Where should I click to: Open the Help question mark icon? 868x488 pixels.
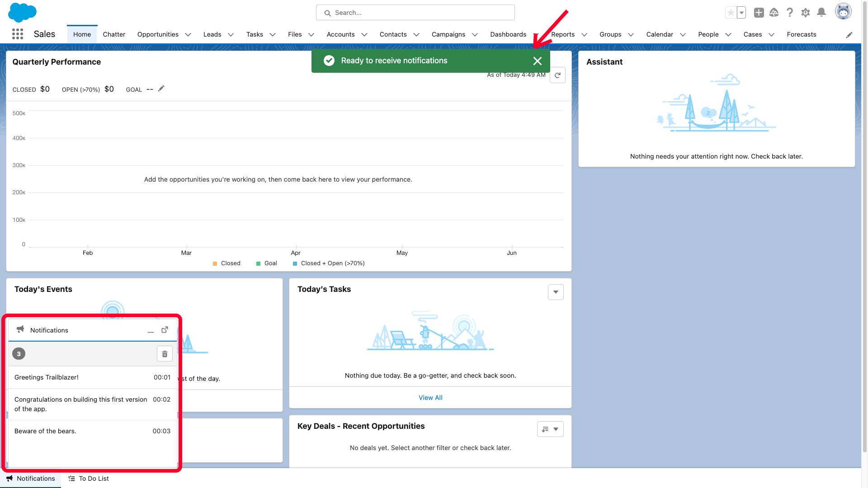coord(790,13)
